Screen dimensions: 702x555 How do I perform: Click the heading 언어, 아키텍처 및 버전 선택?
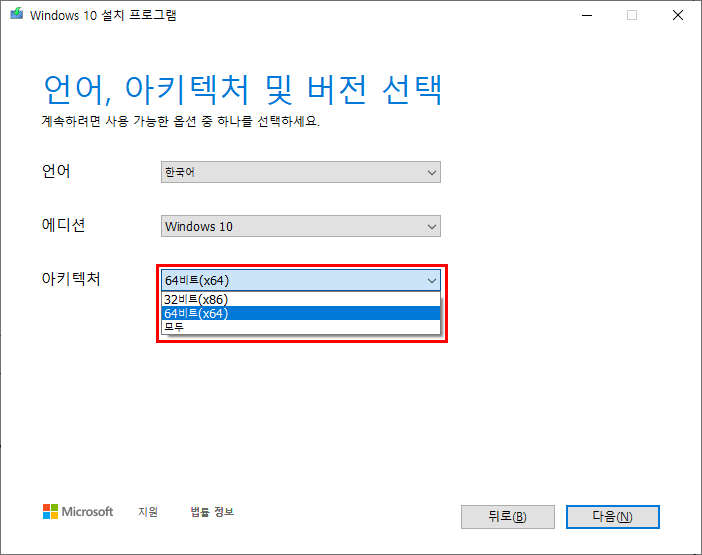pos(243,90)
